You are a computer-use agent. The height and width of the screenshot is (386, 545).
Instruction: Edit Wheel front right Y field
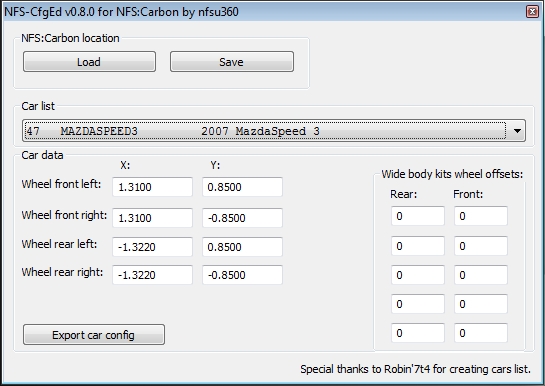pyautogui.click(x=242, y=218)
